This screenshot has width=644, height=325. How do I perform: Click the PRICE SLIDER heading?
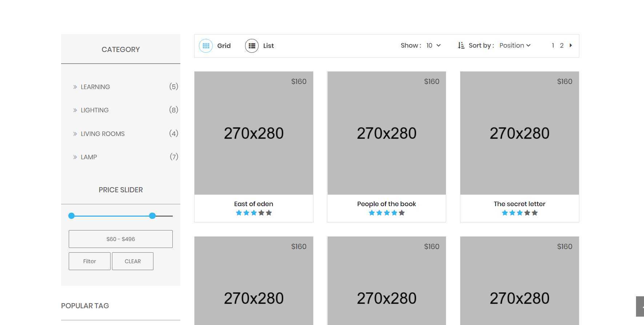pos(121,190)
